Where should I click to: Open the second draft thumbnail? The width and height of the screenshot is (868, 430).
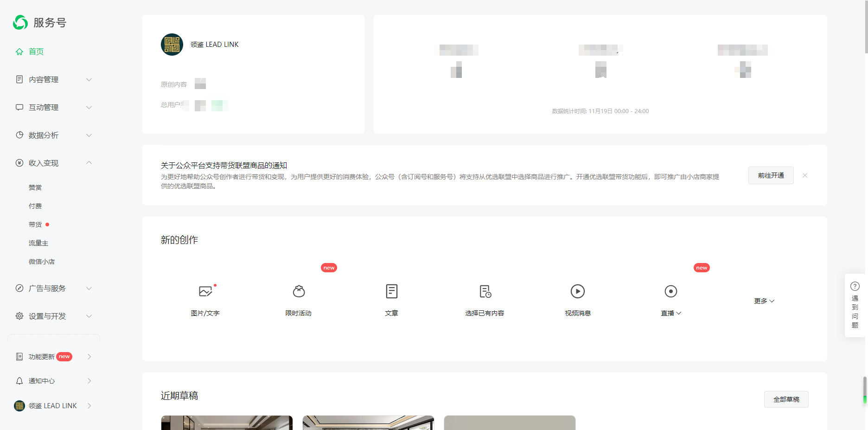coord(368,423)
